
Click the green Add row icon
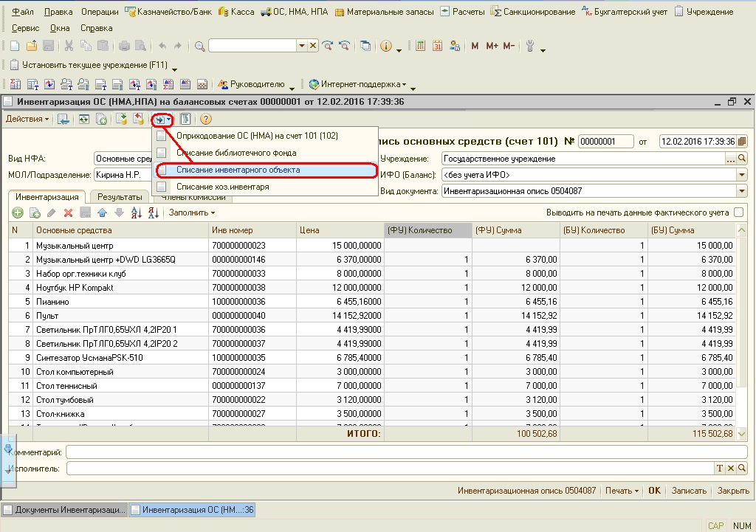coord(18,213)
